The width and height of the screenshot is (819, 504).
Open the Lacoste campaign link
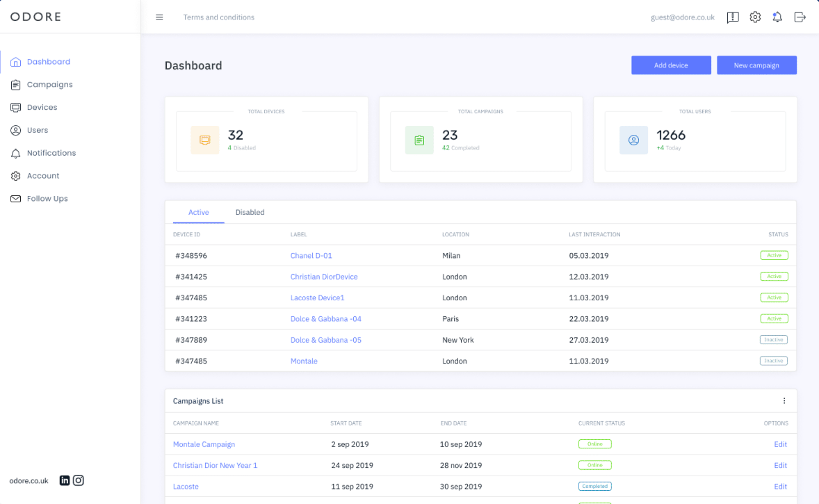click(x=186, y=487)
